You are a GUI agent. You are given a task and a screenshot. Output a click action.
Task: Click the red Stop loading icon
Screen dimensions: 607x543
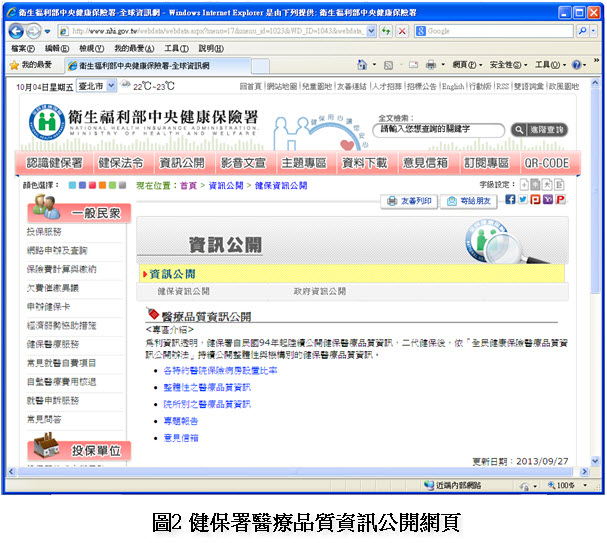402,31
